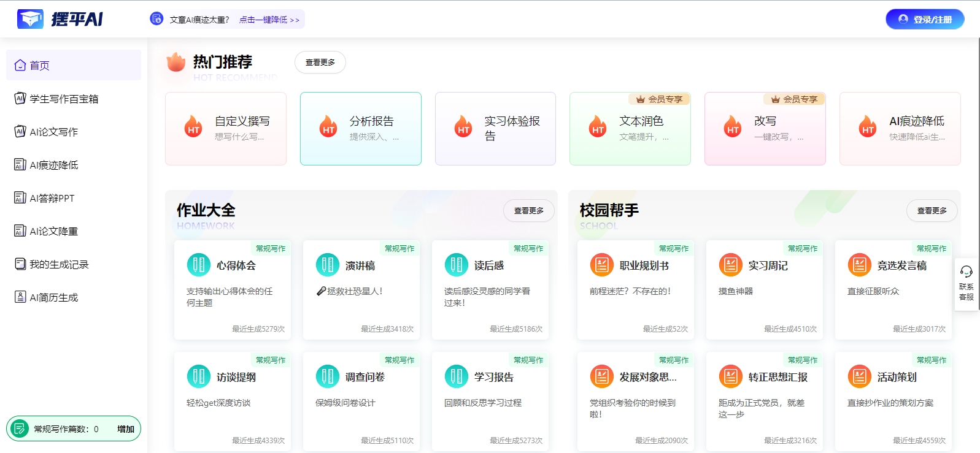Click the 学生写作百宝箱 sidebar icon
This screenshot has height=453, width=980.
20,98
